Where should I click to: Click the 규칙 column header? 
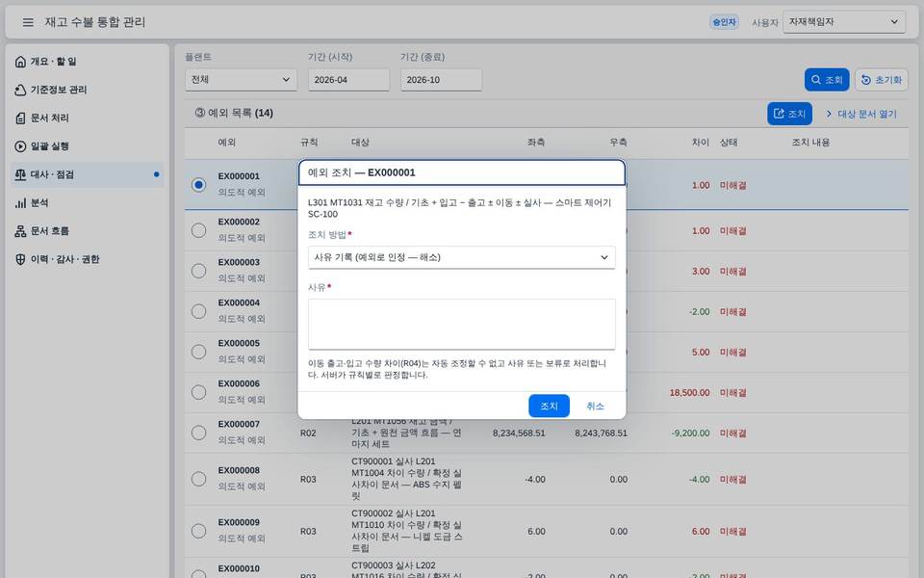309,143
